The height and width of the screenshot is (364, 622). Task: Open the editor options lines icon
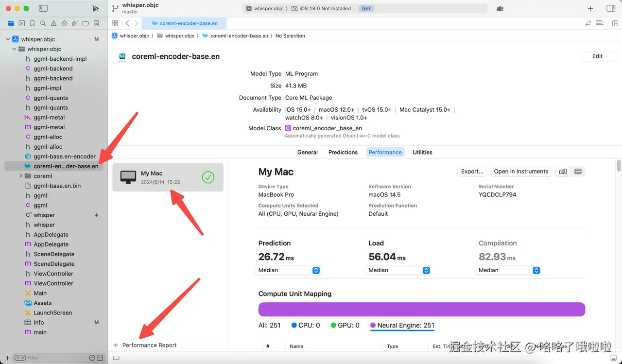pos(600,23)
